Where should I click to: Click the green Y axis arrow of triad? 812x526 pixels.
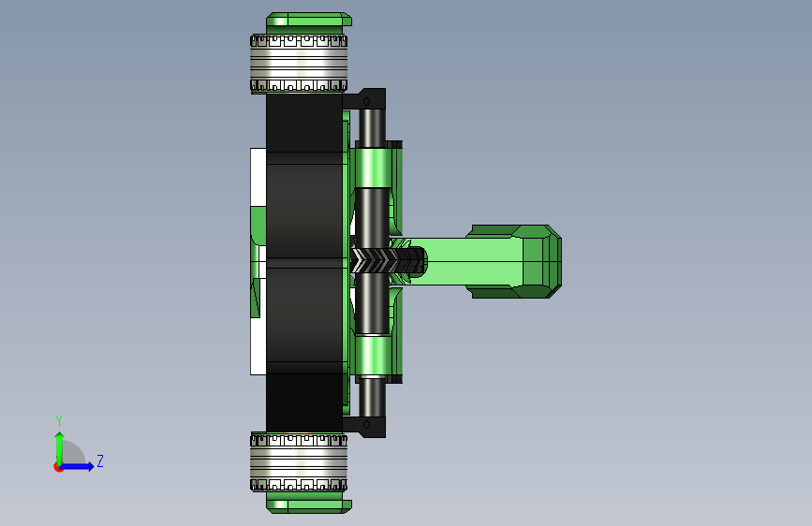[x=60, y=447]
